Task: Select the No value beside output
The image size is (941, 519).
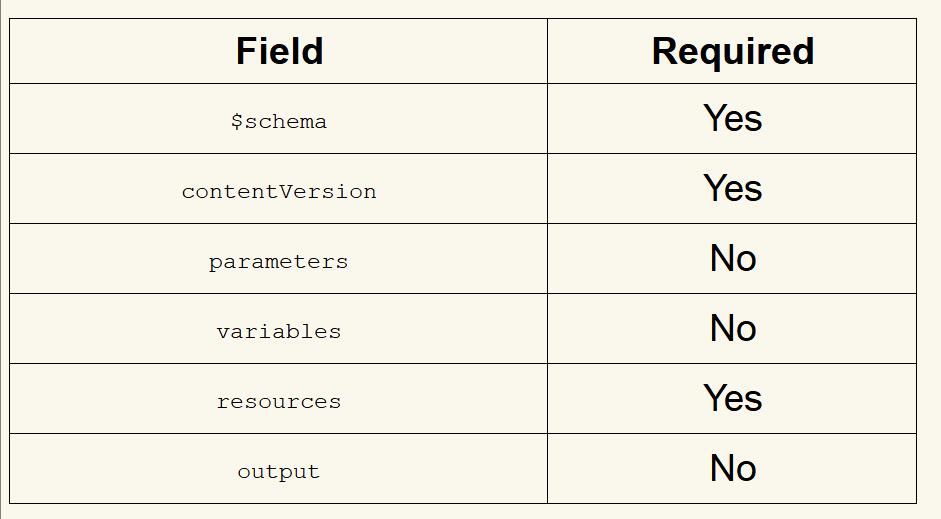Action: point(732,468)
